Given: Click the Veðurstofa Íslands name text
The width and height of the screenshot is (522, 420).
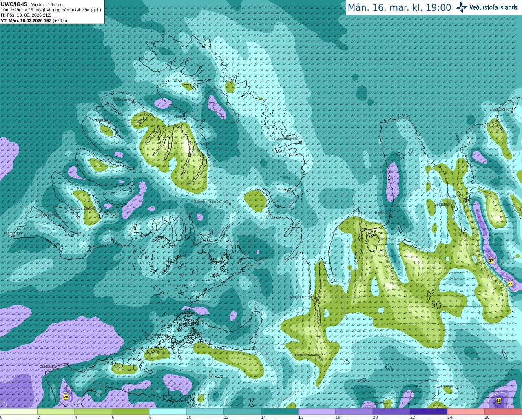Looking at the screenshot, I should 493,7.
